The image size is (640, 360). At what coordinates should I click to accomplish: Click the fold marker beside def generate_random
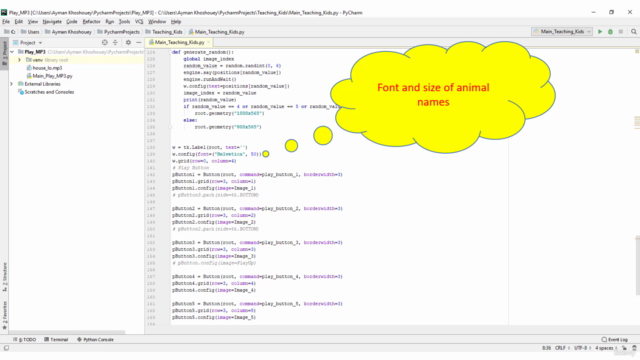tap(170, 52)
